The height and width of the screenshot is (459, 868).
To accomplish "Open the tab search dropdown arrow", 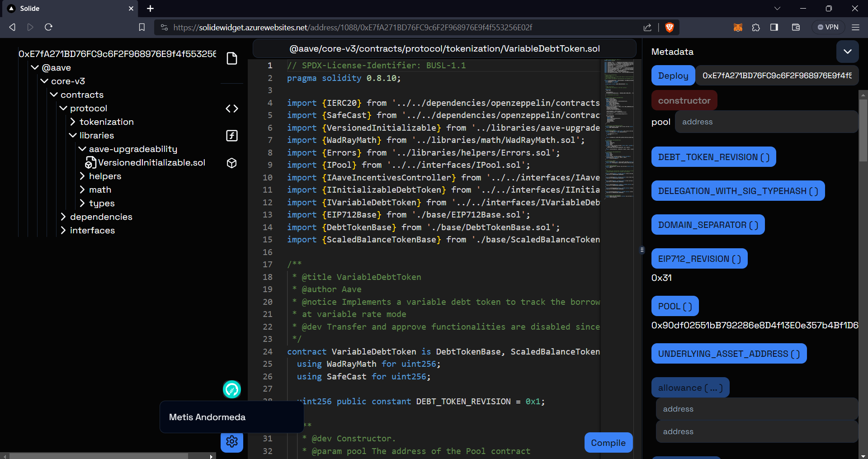I will coord(777,9).
